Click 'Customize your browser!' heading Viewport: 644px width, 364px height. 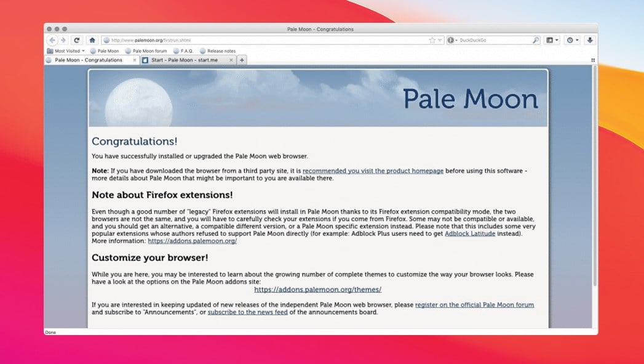click(150, 258)
